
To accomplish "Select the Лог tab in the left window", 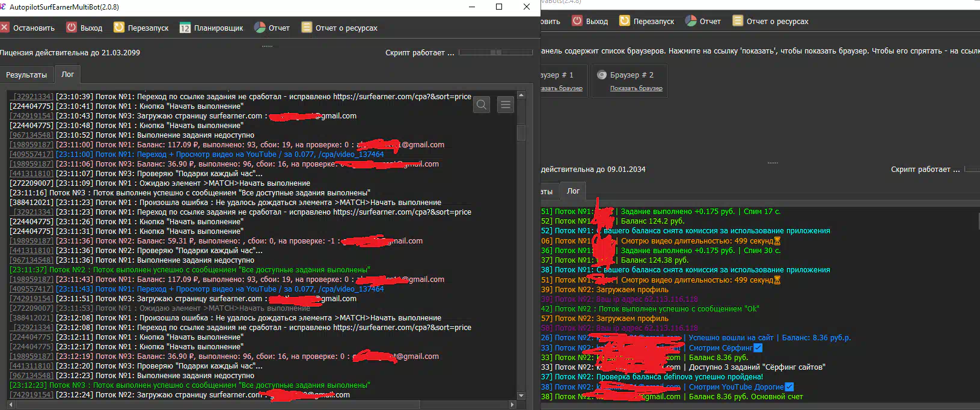I will [68, 74].
